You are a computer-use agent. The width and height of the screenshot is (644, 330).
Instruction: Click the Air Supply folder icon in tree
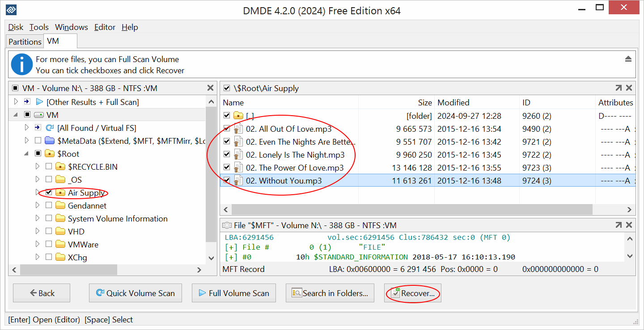click(x=60, y=192)
